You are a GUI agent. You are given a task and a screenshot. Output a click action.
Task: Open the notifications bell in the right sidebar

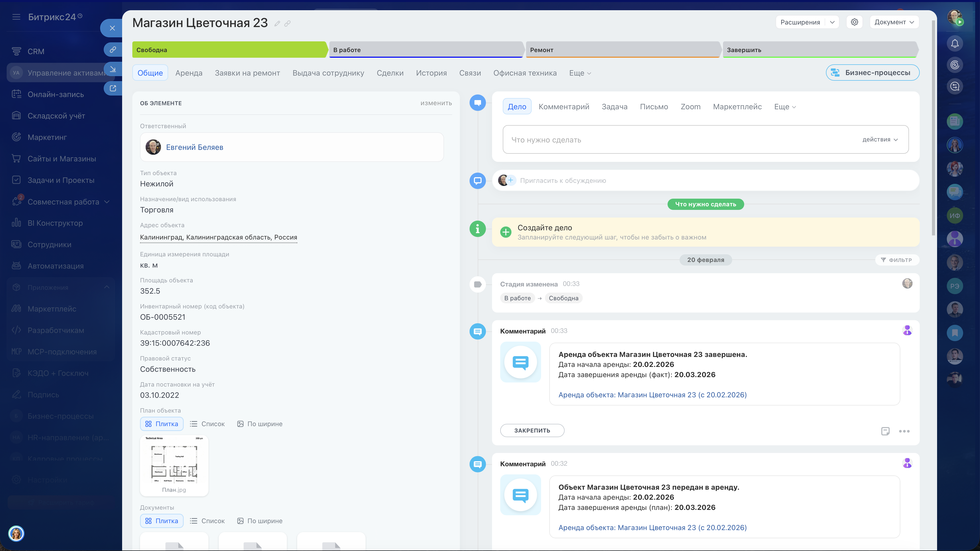pyautogui.click(x=954, y=44)
